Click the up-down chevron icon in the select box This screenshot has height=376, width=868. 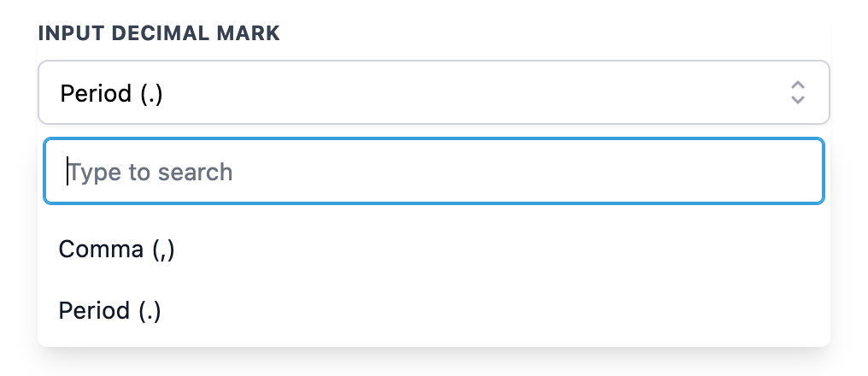click(797, 92)
